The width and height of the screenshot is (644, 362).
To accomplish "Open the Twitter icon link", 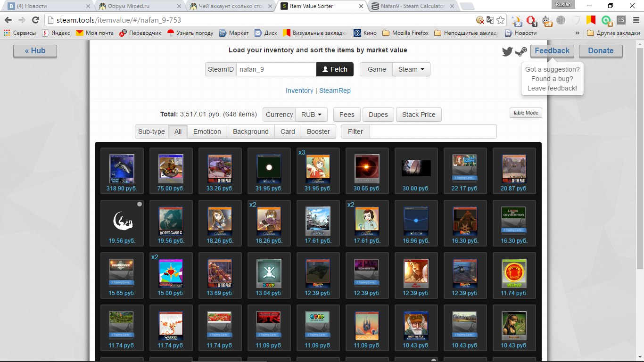I will coord(507,51).
